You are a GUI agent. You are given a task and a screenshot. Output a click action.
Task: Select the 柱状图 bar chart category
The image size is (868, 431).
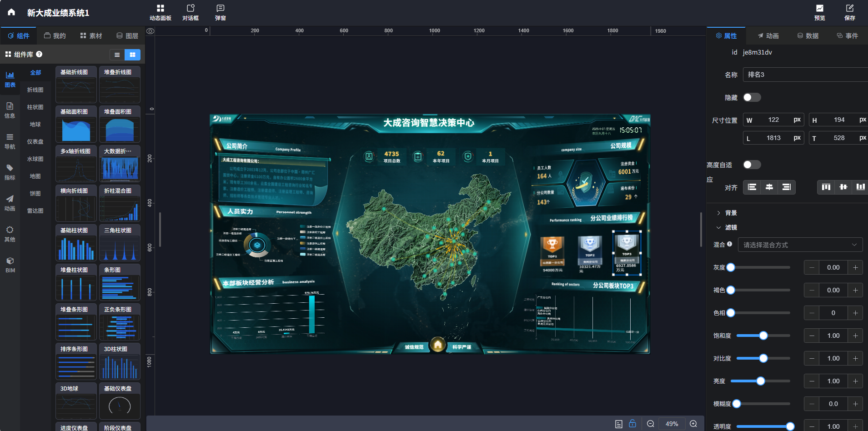35,107
